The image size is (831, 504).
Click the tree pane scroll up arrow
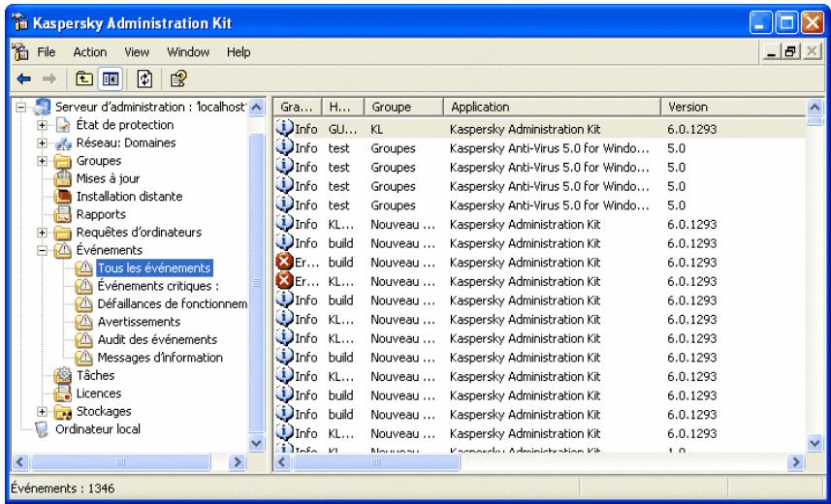pyautogui.click(x=257, y=107)
